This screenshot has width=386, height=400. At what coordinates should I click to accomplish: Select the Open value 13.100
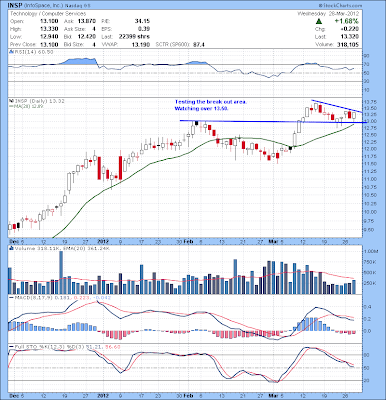coord(49,21)
